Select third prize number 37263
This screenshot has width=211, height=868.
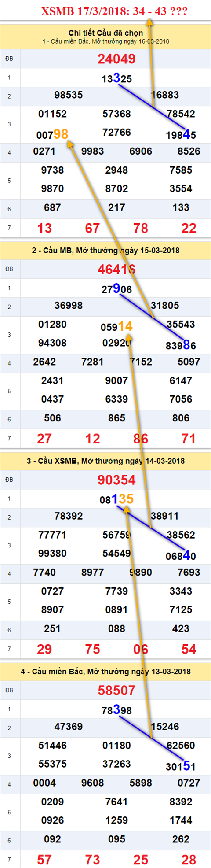tap(116, 764)
